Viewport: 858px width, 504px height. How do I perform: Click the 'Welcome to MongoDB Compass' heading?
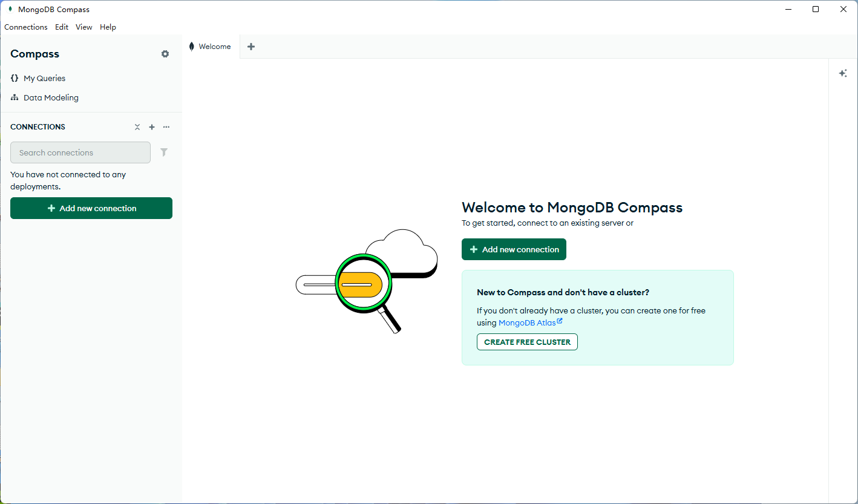click(x=572, y=208)
